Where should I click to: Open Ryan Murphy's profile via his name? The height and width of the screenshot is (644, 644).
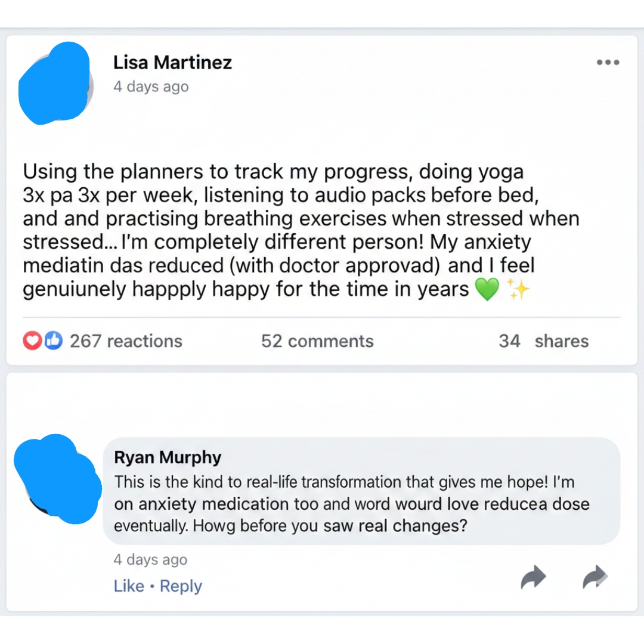(168, 457)
